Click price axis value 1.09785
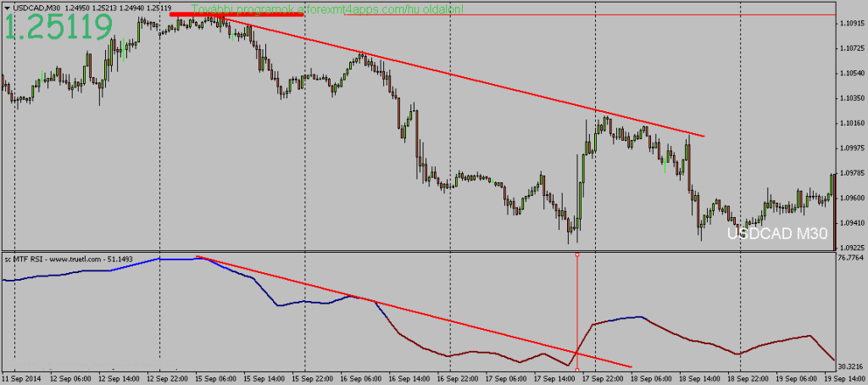This screenshot has width=868, height=385. pos(851,173)
